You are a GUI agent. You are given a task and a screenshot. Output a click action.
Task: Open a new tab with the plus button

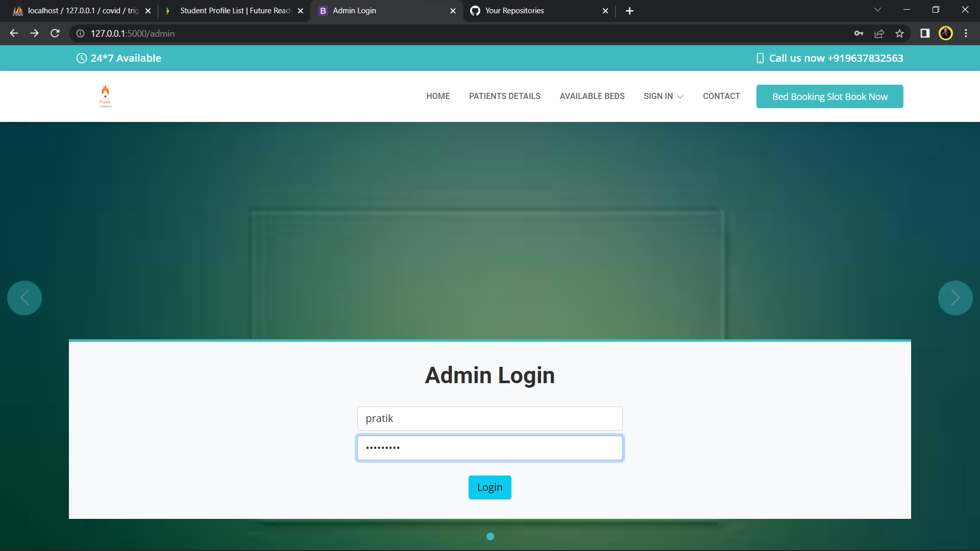629,11
